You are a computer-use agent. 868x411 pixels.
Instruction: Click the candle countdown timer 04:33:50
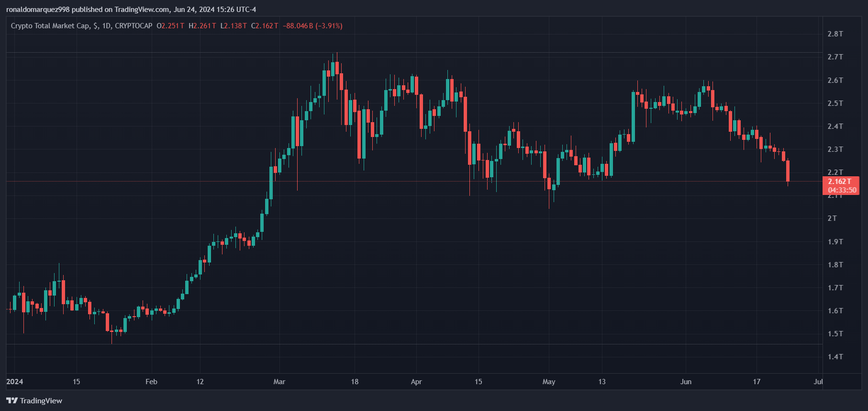(842, 190)
